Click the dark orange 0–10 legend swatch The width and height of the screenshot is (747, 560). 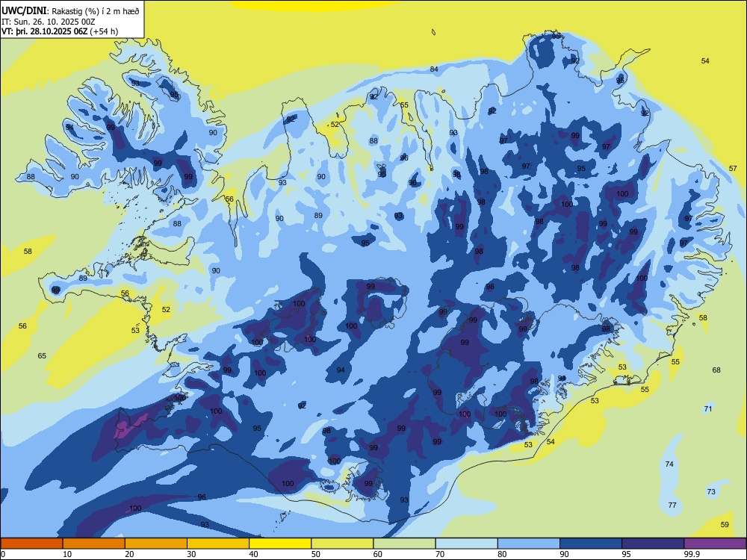click(31, 544)
